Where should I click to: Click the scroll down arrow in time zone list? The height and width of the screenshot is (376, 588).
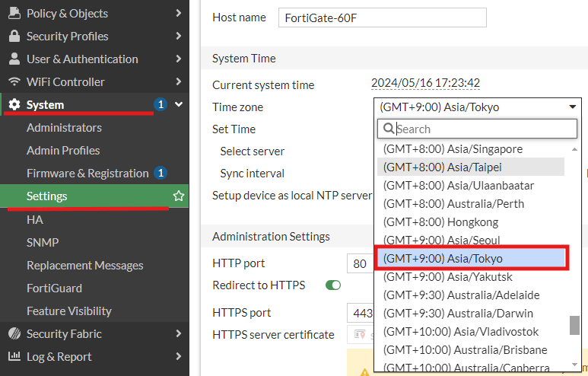tap(574, 365)
